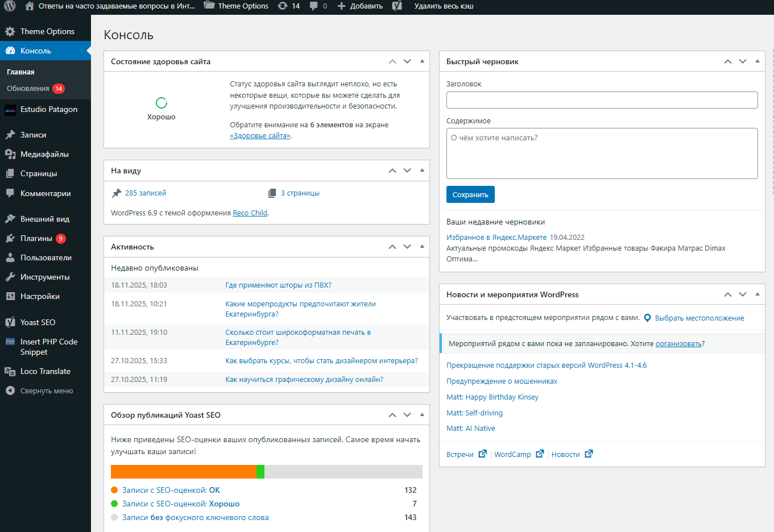The width and height of the screenshot is (774, 532).
Task: Click the Save draft button
Action: (470, 194)
